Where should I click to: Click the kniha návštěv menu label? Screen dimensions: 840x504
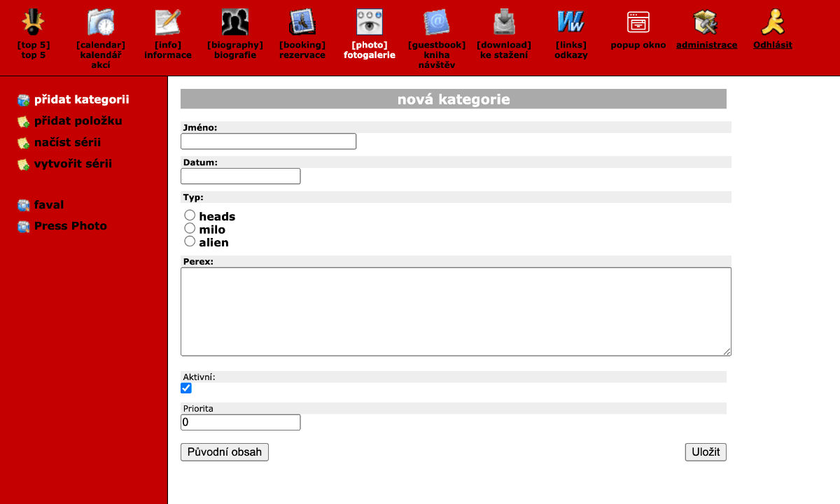tap(437, 60)
